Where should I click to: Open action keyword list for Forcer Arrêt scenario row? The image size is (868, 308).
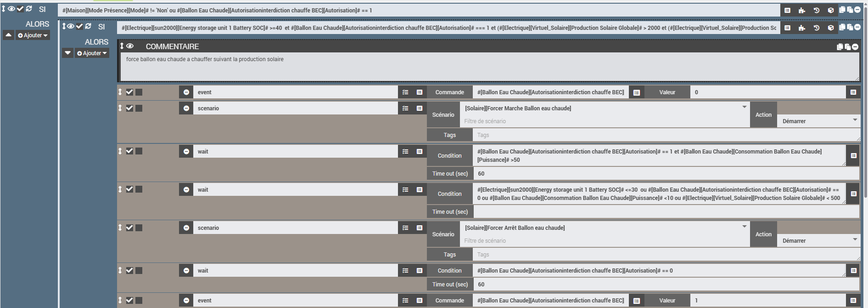click(x=405, y=228)
